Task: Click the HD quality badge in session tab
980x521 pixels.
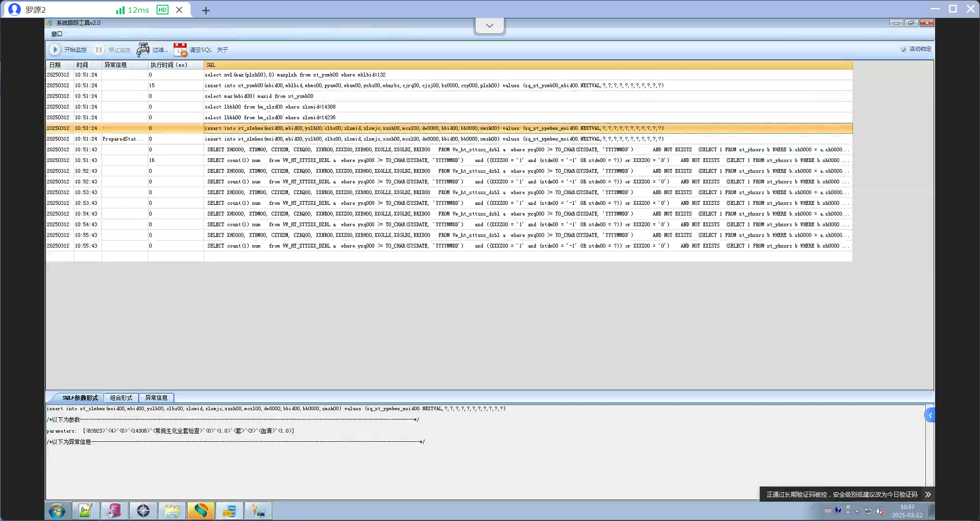Action: tap(162, 10)
